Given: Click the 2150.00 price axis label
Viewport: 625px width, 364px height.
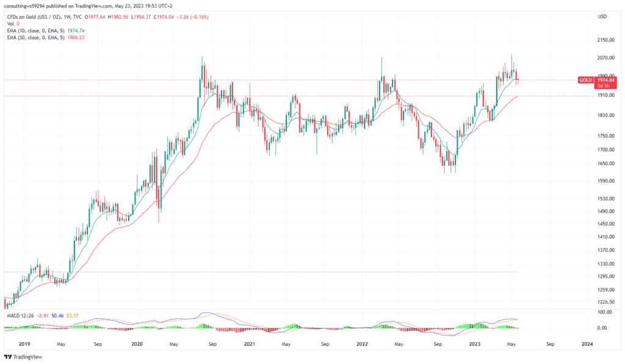Looking at the screenshot, I should [x=605, y=40].
